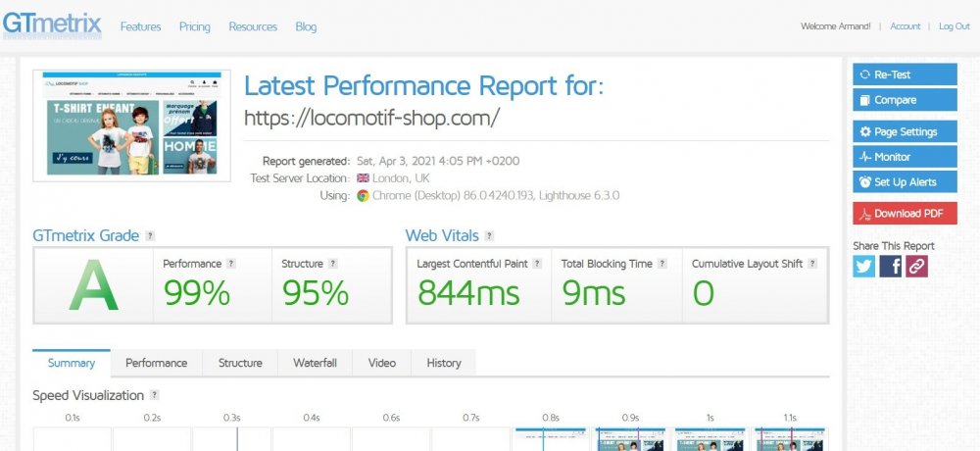
Task: Open the Structure tab
Action: (240, 363)
